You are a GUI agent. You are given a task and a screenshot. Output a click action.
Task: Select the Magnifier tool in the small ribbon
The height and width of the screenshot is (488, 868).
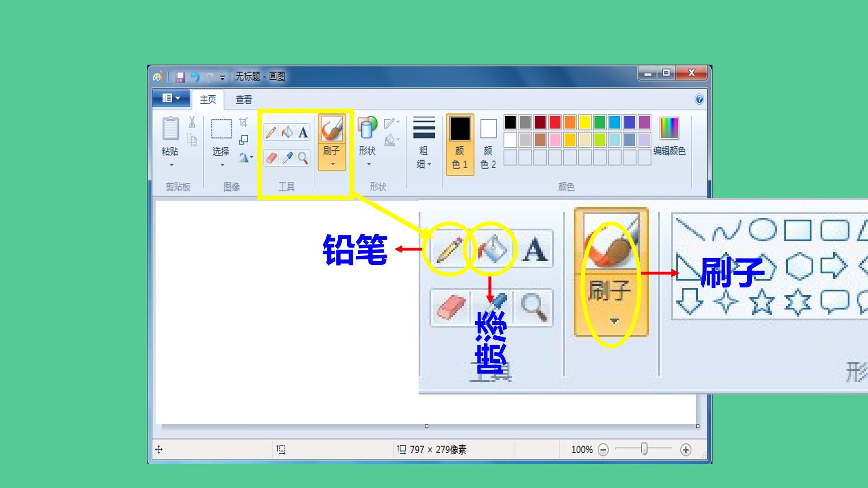point(303,158)
